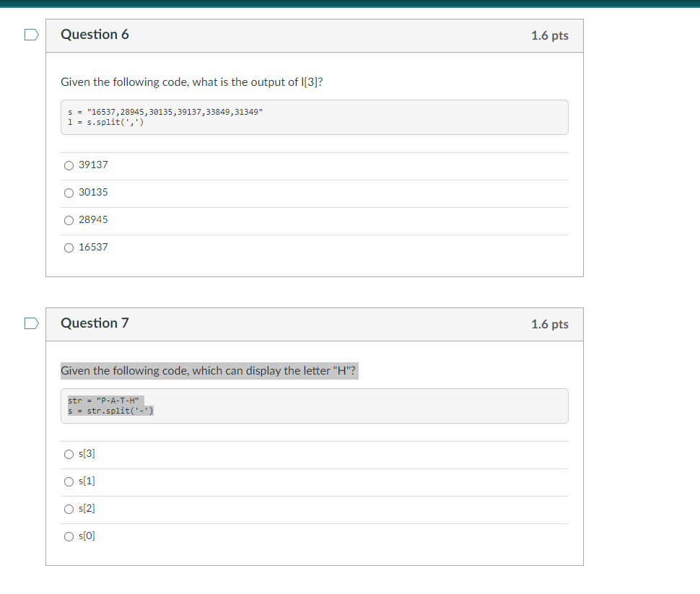Image resolution: width=700 pixels, height=594 pixels.
Task: Choose s[0] as the answer
Action: click(x=69, y=536)
